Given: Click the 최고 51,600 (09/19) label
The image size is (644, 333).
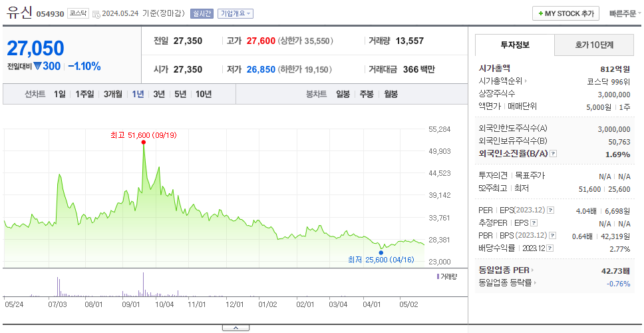Looking at the screenshot, I should [143, 135].
